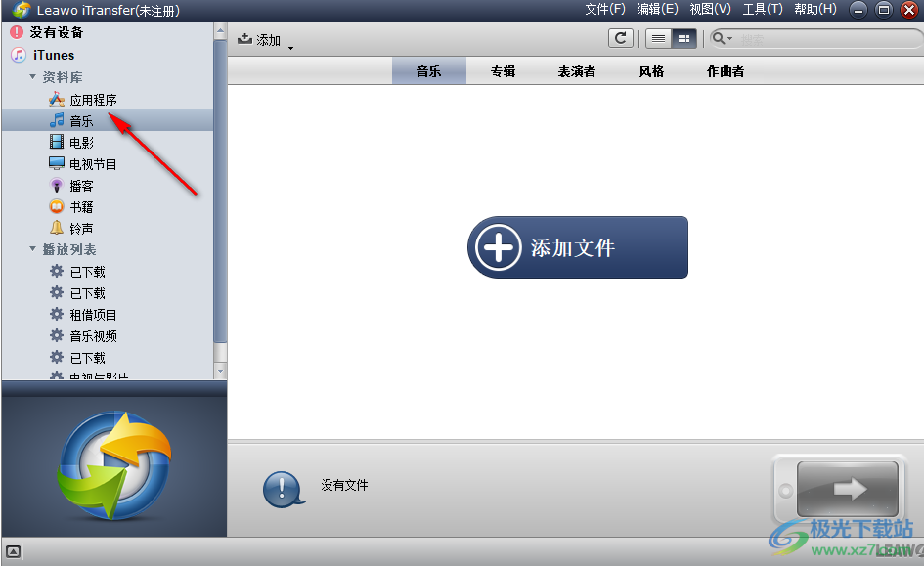Minimize the Leawo iTransfer window

pyautogui.click(x=858, y=10)
